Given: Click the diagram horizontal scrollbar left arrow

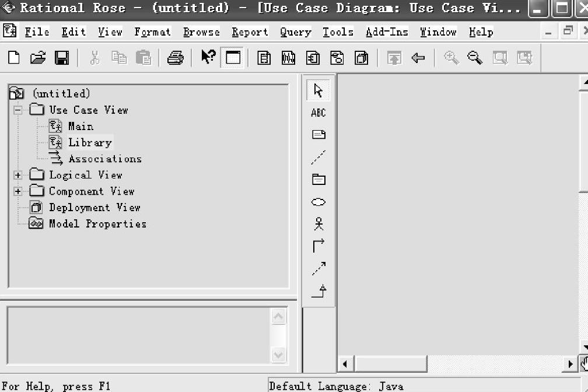Looking at the screenshot, I should [x=345, y=364].
